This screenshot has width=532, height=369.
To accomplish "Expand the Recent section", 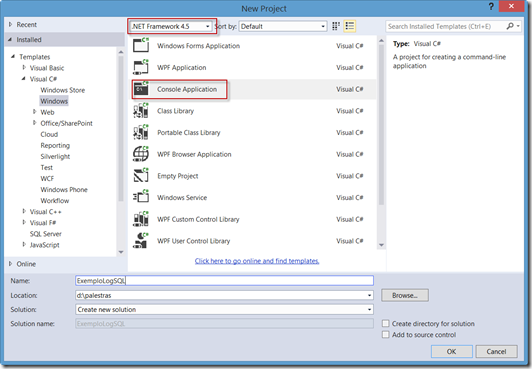I will 10,24.
